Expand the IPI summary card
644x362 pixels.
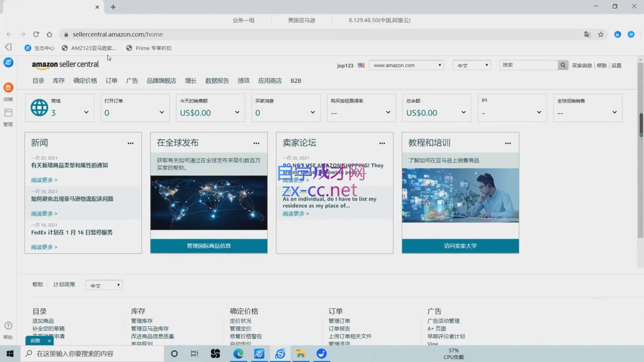coord(539,113)
